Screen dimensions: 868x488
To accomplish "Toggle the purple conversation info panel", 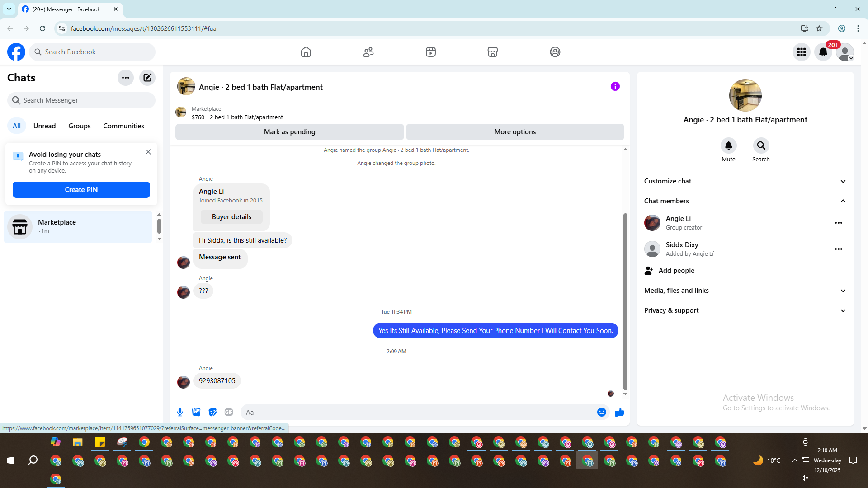I will (615, 86).
